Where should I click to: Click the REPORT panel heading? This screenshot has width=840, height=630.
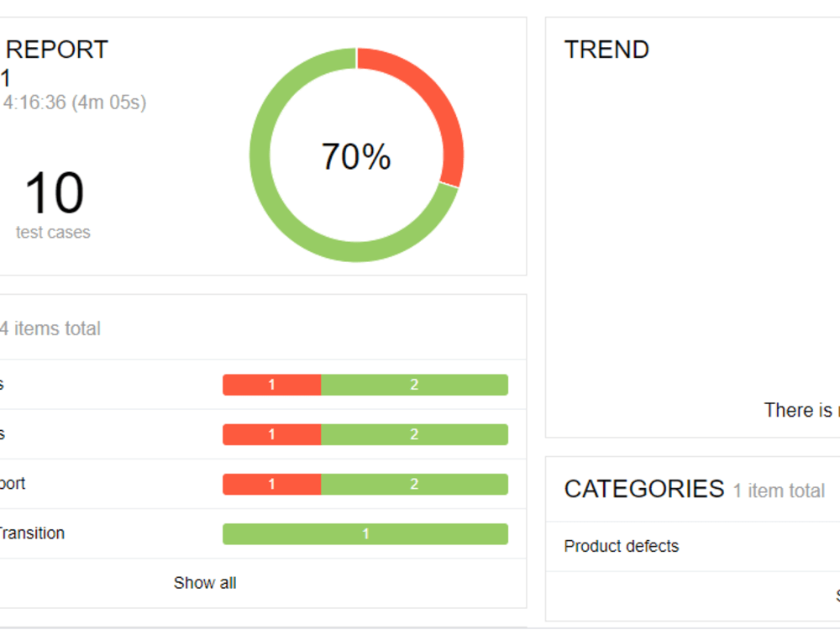[55, 49]
